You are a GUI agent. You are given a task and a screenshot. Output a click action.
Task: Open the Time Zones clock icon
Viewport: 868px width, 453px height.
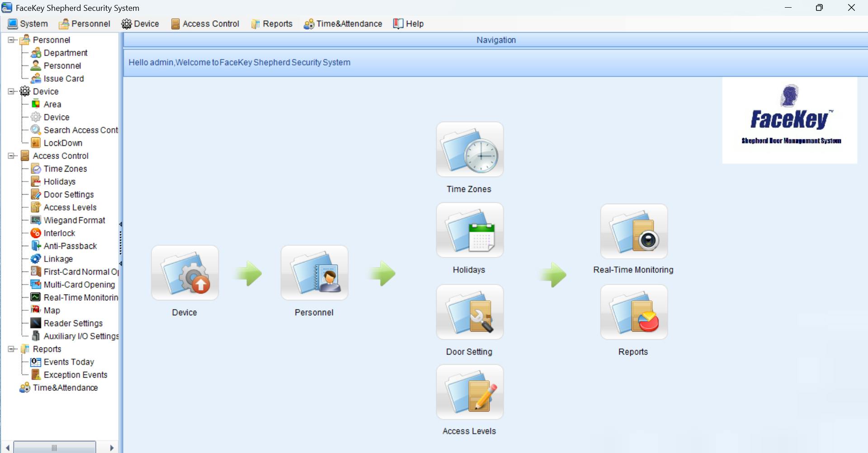[x=470, y=149]
